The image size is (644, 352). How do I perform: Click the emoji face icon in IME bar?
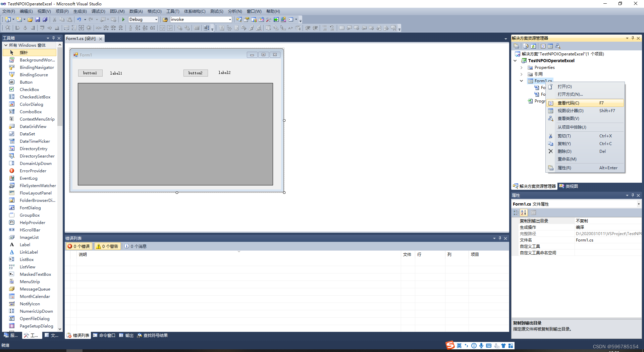[x=474, y=346]
